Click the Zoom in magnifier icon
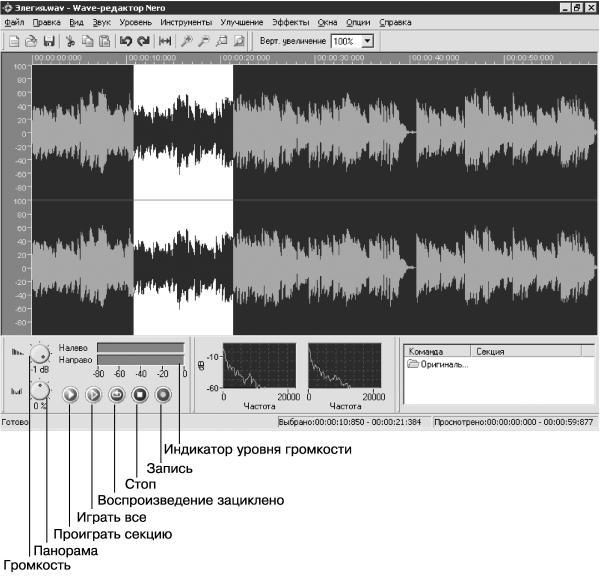 [x=186, y=41]
